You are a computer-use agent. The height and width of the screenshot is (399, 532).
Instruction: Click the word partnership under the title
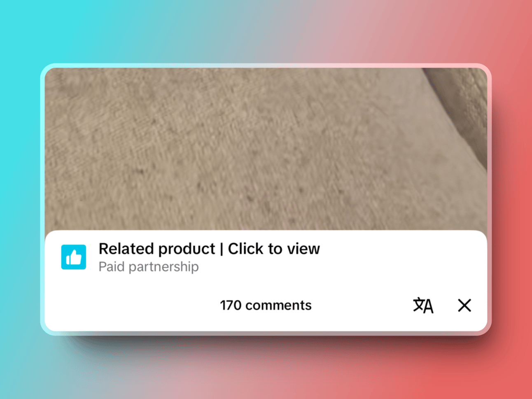pyautogui.click(x=163, y=267)
